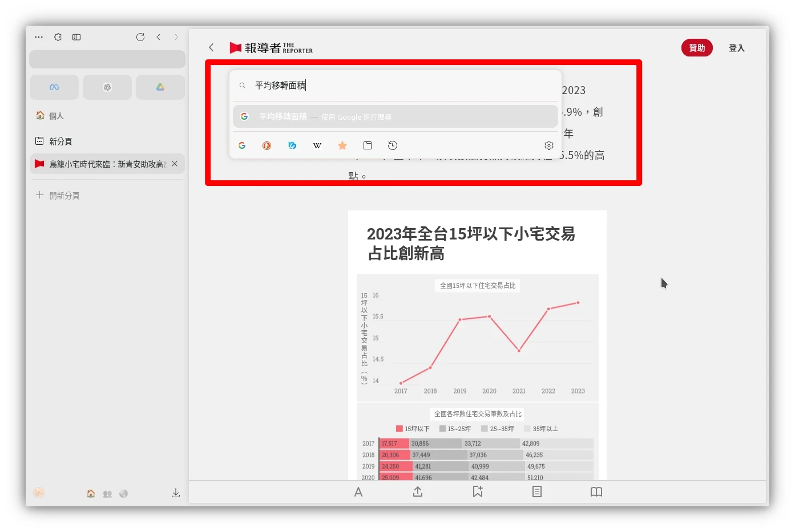
Task: Open the pinned Meta shortcut
Action: click(x=54, y=87)
